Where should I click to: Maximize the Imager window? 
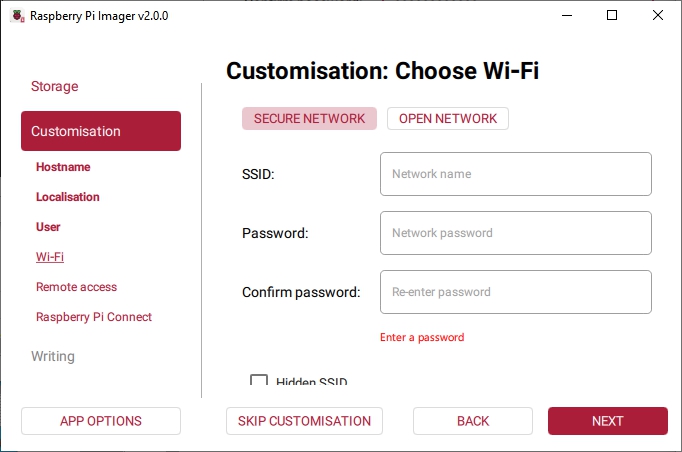612,15
